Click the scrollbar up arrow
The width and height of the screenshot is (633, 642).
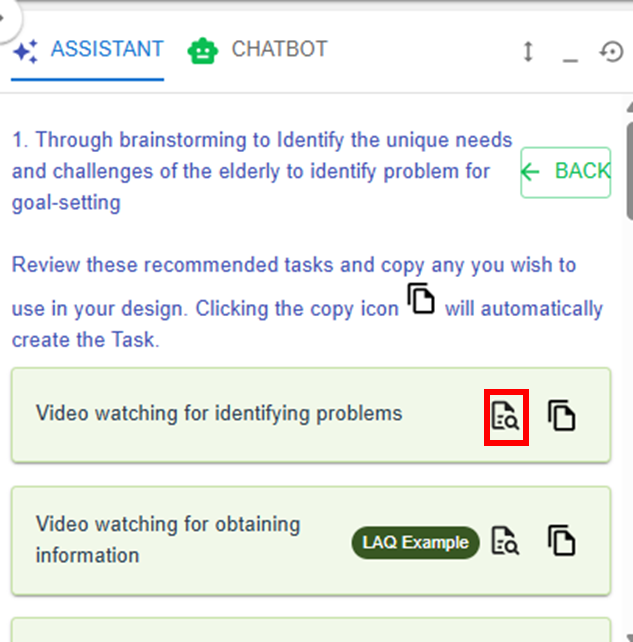(x=628, y=105)
